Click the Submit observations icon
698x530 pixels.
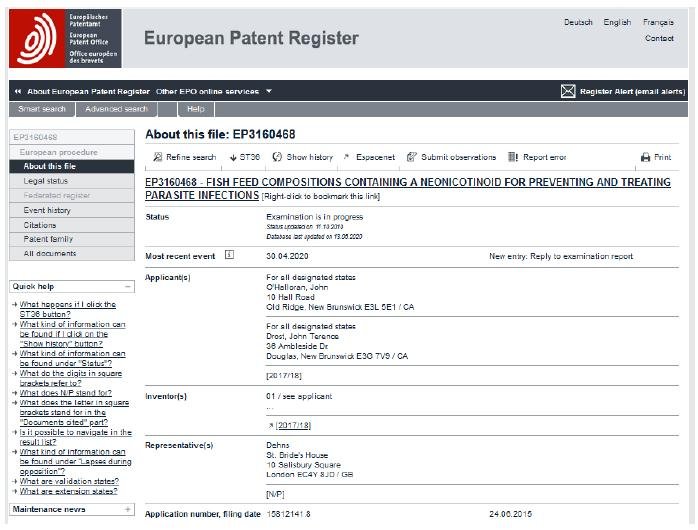pos(412,157)
